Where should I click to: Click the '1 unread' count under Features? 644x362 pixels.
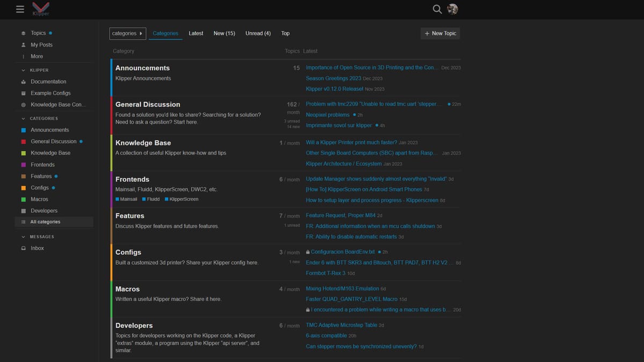pyautogui.click(x=292, y=225)
